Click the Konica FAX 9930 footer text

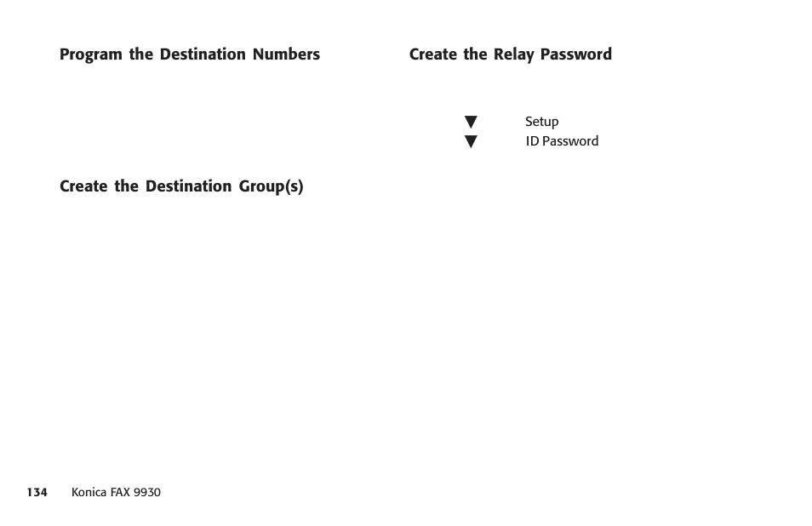point(116,492)
